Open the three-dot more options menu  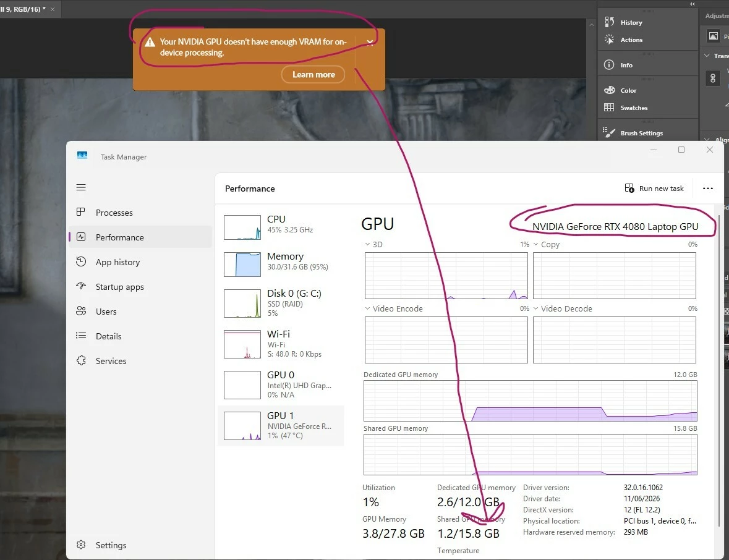(x=707, y=189)
